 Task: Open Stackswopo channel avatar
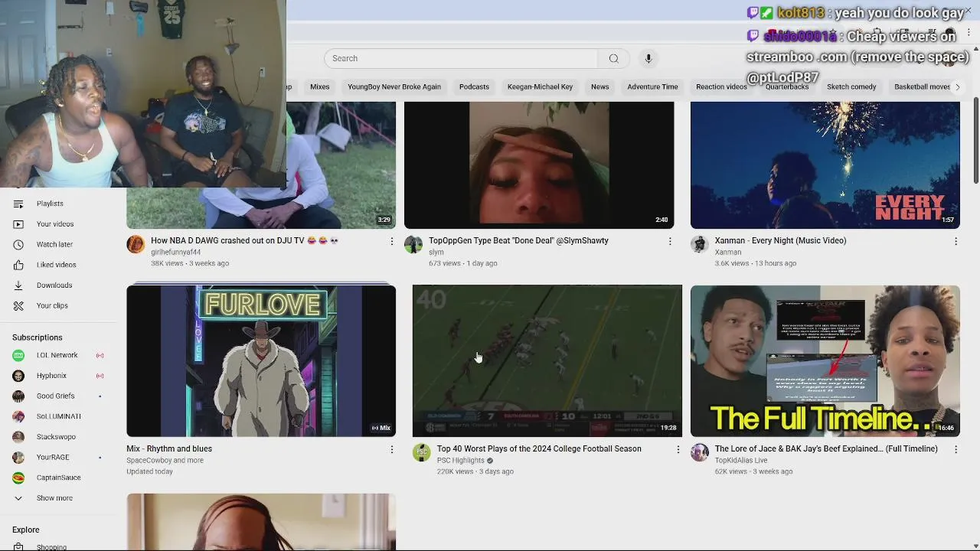tap(19, 437)
